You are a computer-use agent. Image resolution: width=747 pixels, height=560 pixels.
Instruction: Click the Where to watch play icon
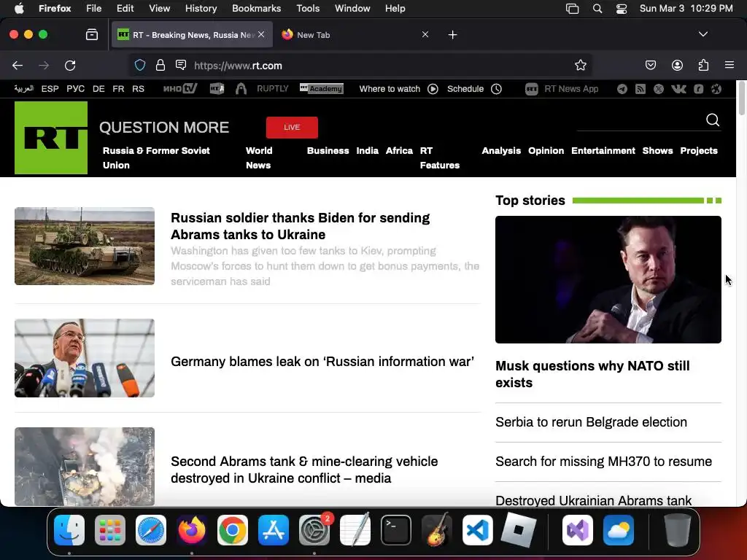pyautogui.click(x=433, y=89)
